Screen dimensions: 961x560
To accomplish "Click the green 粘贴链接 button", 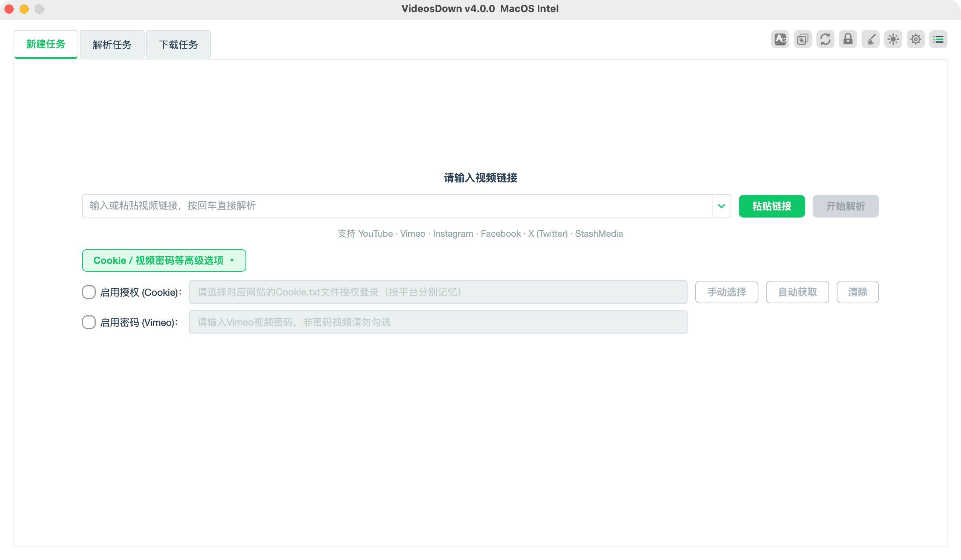I will [772, 206].
